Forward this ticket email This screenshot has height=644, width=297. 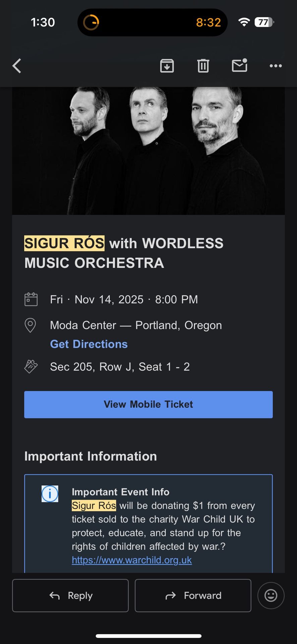(x=193, y=595)
